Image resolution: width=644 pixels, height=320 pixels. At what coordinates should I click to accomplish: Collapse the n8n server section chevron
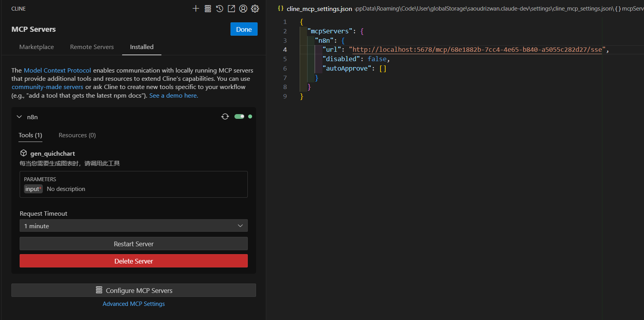pyautogui.click(x=19, y=117)
